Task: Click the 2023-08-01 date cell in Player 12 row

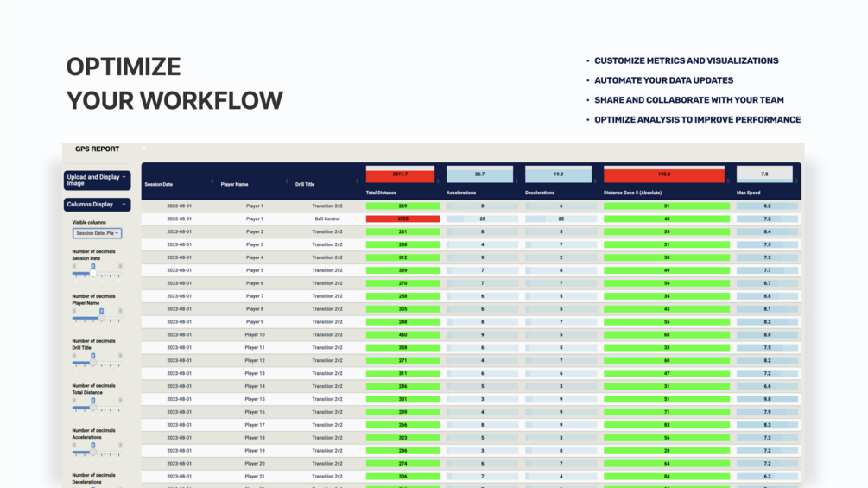Action: coord(179,361)
